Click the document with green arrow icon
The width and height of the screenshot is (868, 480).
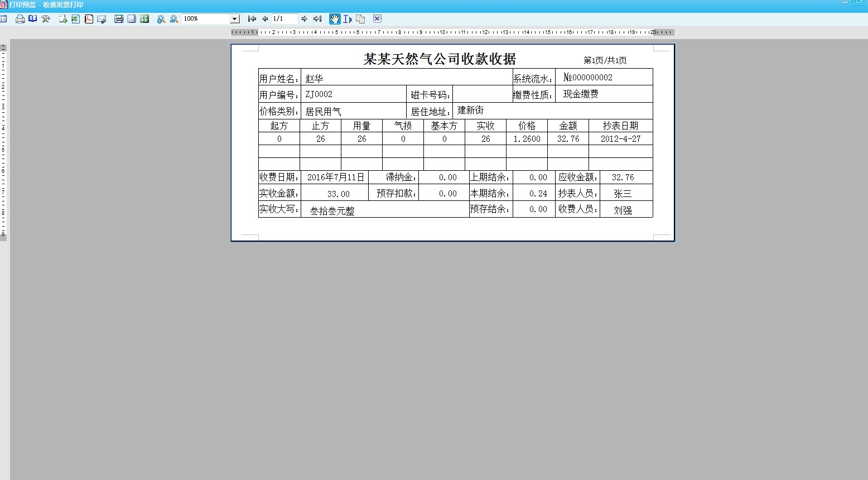pyautogui.click(x=63, y=19)
